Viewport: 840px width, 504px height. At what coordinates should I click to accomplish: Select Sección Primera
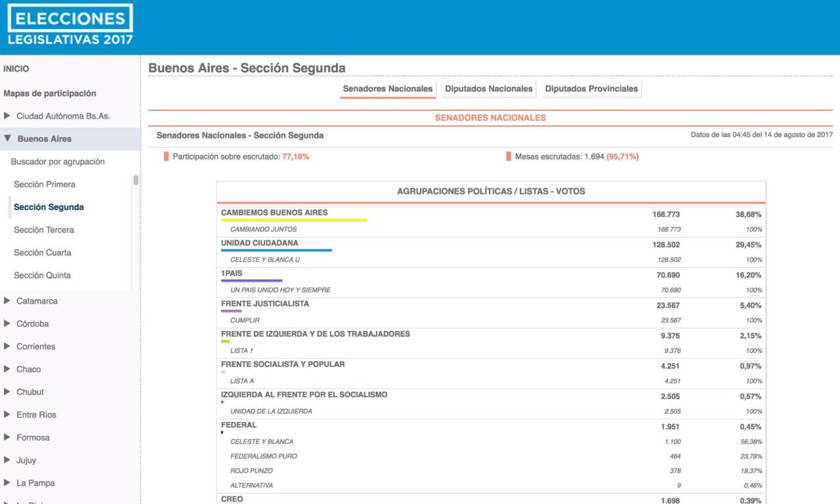[x=45, y=184]
